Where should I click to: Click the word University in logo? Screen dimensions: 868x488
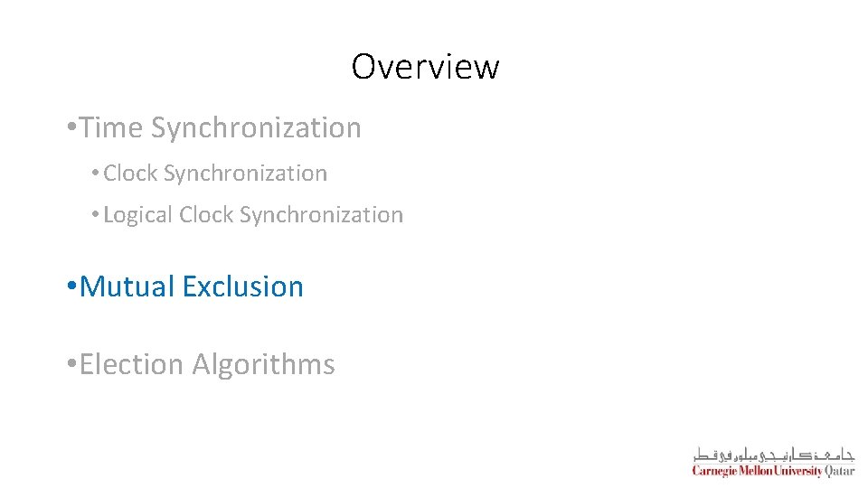(x=797, y=472)
